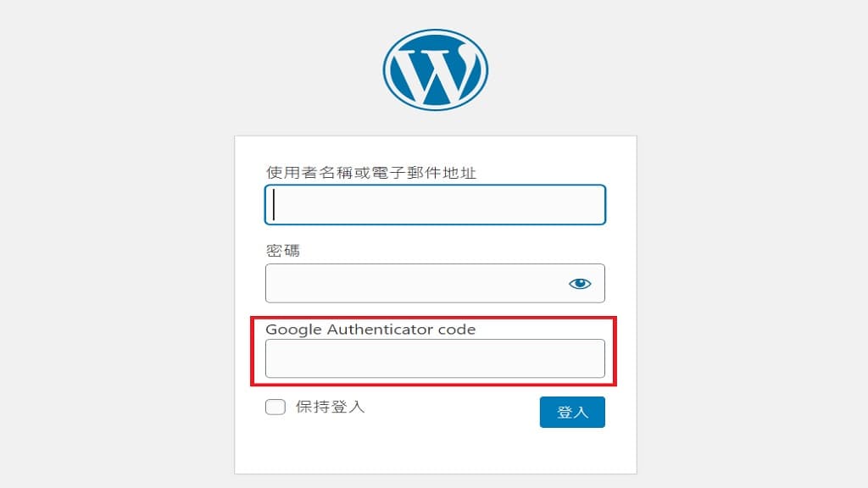Place cursor in the active username box

(435, 205)
